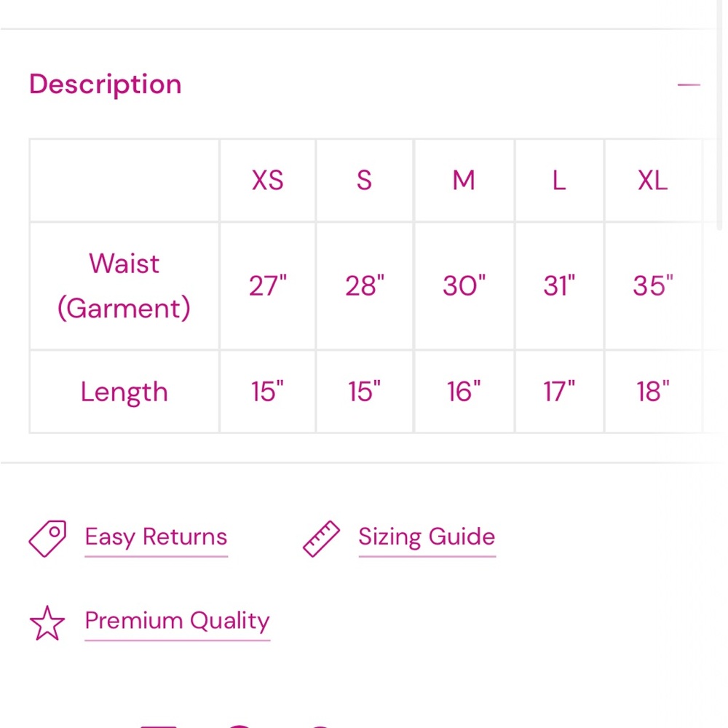Image resolution: width=728 pixels, height=728 pixels.
Task: Click the Length row label
Action: pyautogui.click(x=124, y=392)
